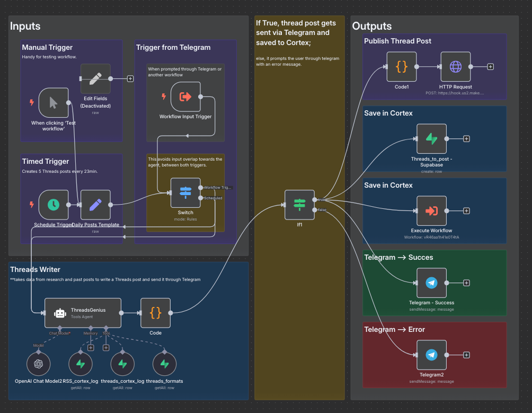Select the Daily Posts Template pencil node
The height and width of the screenshot is (413, 532).
click(95, 205)
